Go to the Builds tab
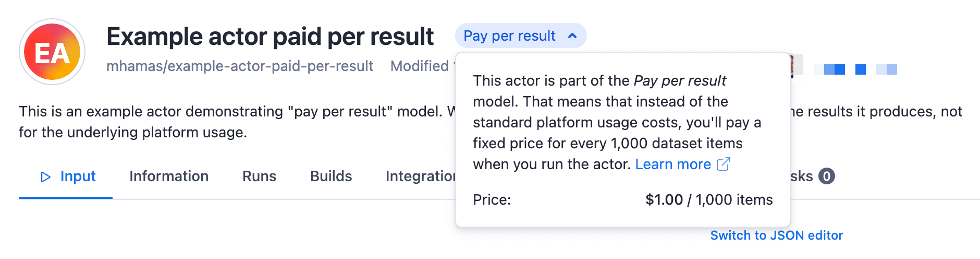This screenshot has width=980, height=259. click(x=331, y=176)
